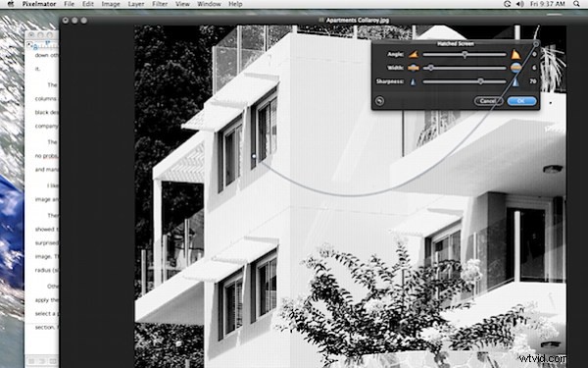Click the Time Machine icon in menu bar
588x368 pixels.
[x=507, y=4]
